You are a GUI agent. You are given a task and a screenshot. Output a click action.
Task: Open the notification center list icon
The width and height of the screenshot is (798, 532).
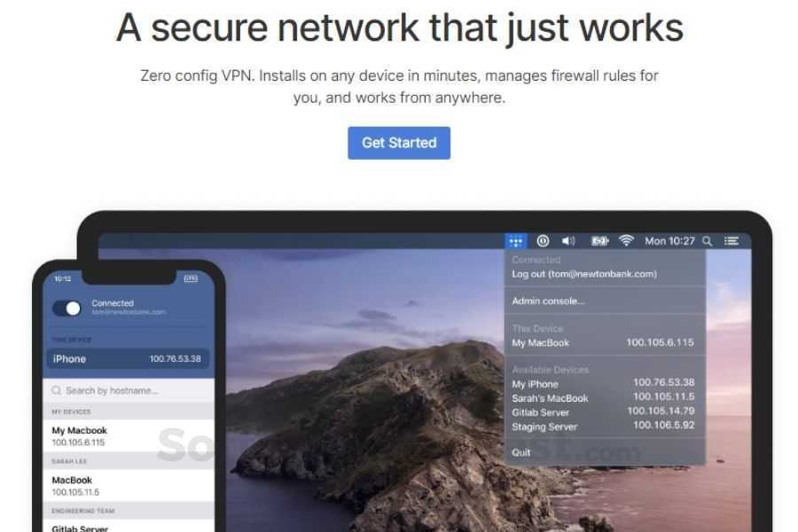pyautogui.click(x=731, y=241)
